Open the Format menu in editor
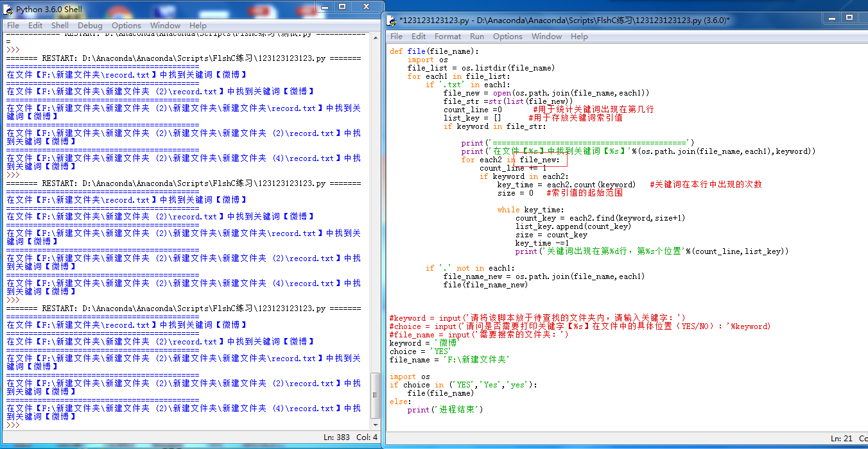Viewport: 868px width, 449px height. tap(447, 37)
